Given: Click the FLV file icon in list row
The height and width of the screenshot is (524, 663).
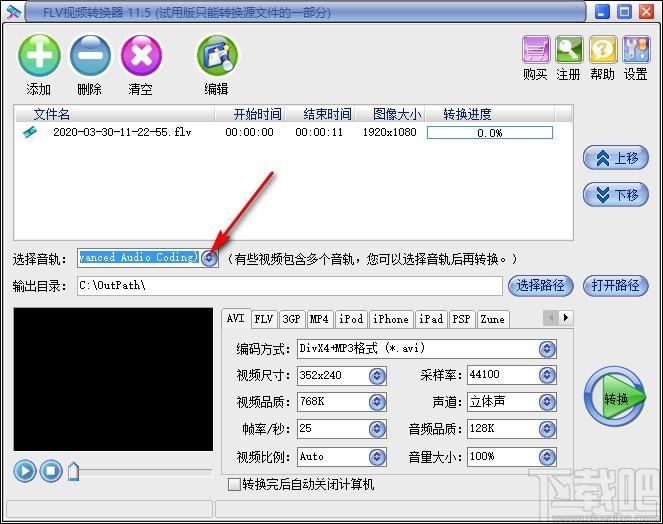Looking at the screenshot, I should [30, 132].
